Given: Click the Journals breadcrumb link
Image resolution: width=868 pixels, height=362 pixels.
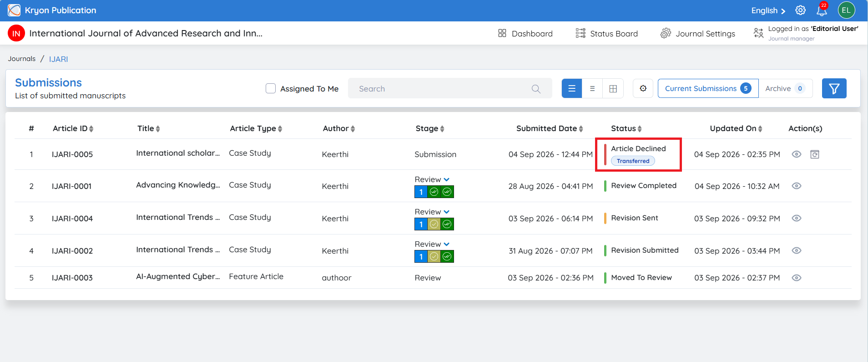Looking at the screenshot, I should (21, 59).
